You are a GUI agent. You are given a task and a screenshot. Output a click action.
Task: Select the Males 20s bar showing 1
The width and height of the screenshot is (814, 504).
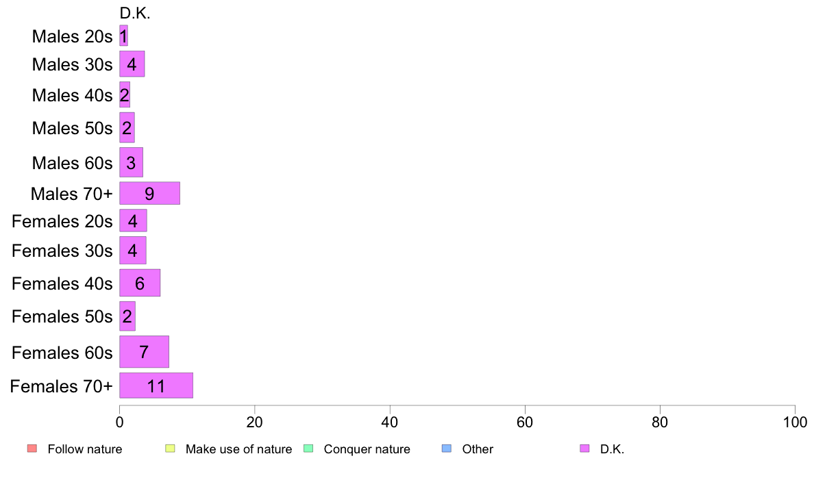123,36
